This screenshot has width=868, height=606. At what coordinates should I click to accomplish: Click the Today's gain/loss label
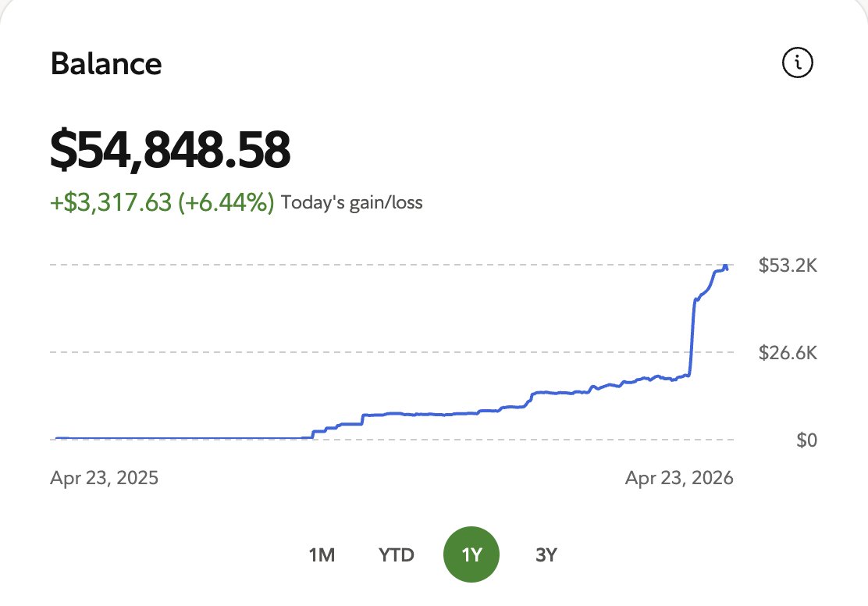(x=351, y=203)
